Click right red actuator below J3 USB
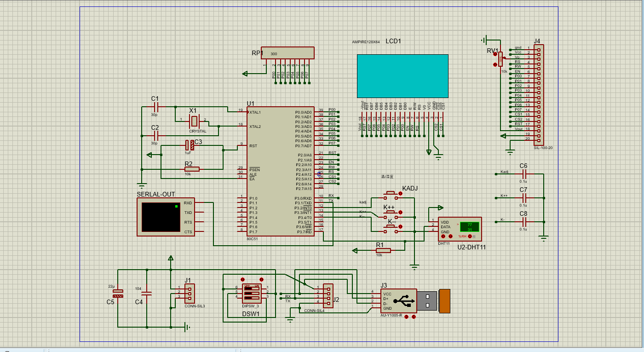This screenshot has height=352, width=644. (414, 317)
